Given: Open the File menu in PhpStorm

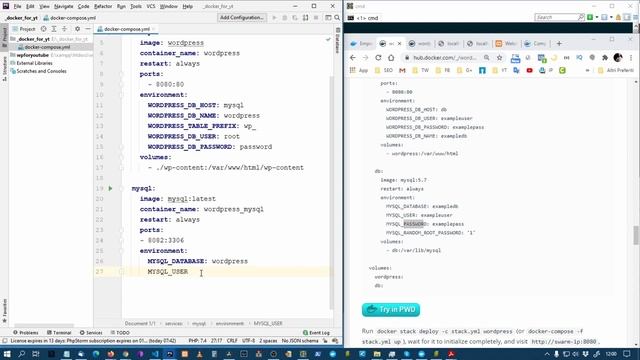Looking at the screenshot, I should tap(17, 7).
